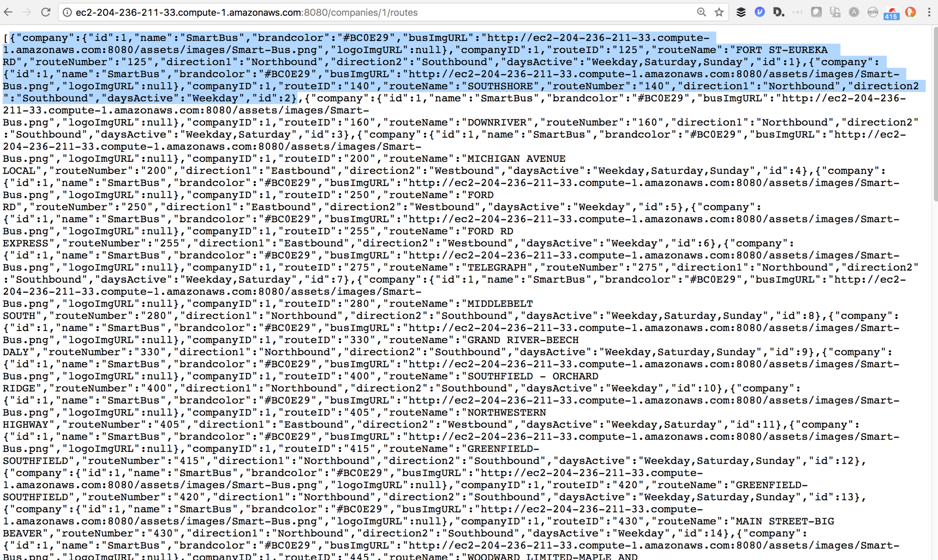Viewport: 938px width, 560px height.
Task: Click the "FORT ST-EUREKA" route name
Action: tap(782, 50)
